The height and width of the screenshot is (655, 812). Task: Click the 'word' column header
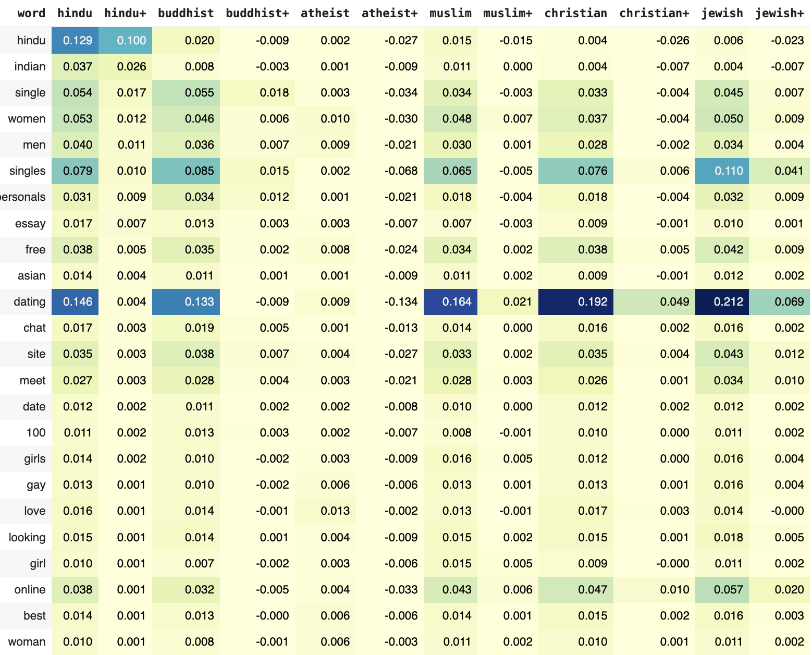(31, 13)
